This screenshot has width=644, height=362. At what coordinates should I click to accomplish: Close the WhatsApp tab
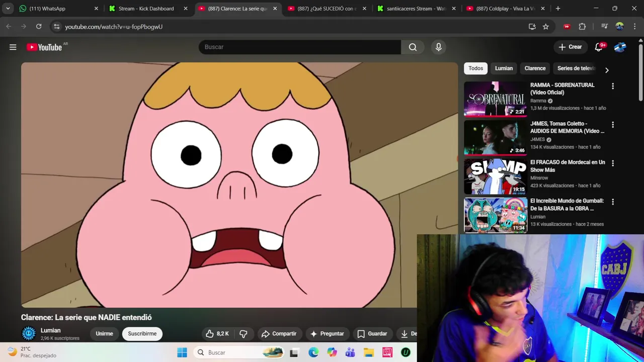point(96,9)
